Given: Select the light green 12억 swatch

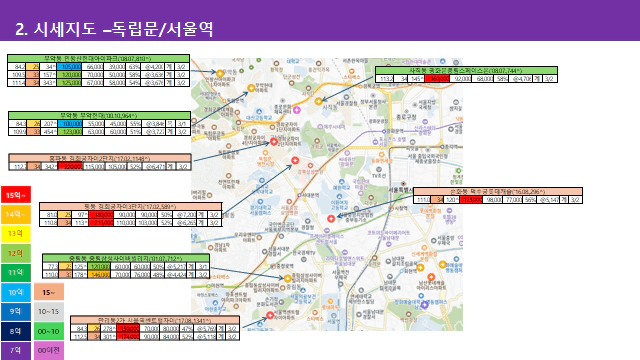Looking at the screenshot, I should pyautogui.click(x=16, y=253).
